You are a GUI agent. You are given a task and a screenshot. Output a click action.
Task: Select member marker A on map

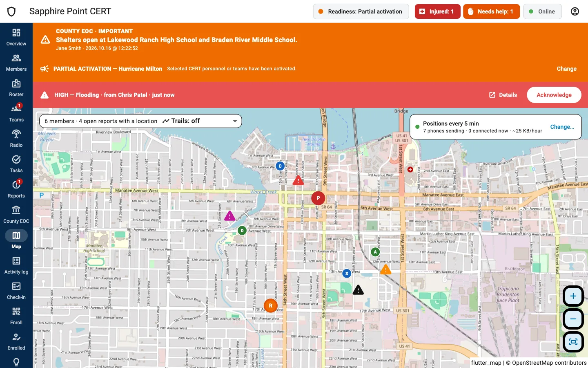(375, 252)
